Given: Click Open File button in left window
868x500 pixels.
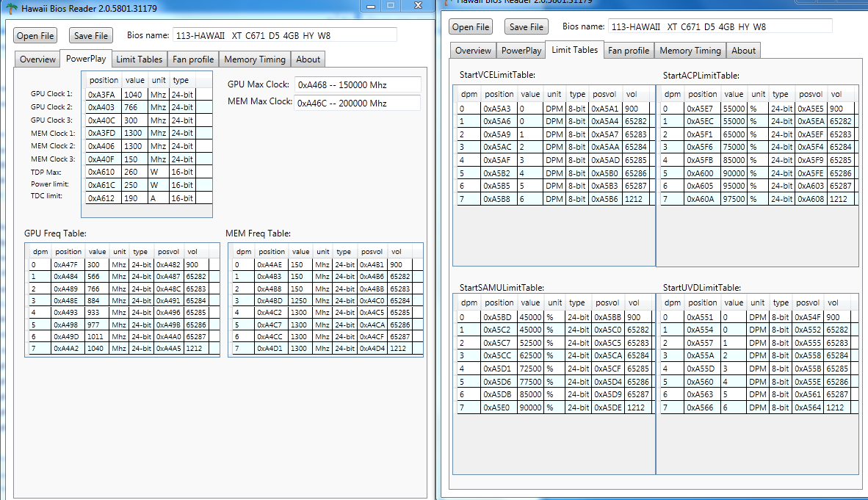Looking at the screenshot, I should pos(35,35).
